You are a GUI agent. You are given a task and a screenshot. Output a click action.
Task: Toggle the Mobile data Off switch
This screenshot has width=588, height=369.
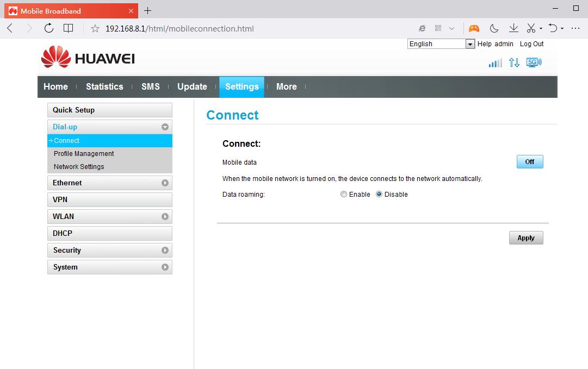coord(529,162)
